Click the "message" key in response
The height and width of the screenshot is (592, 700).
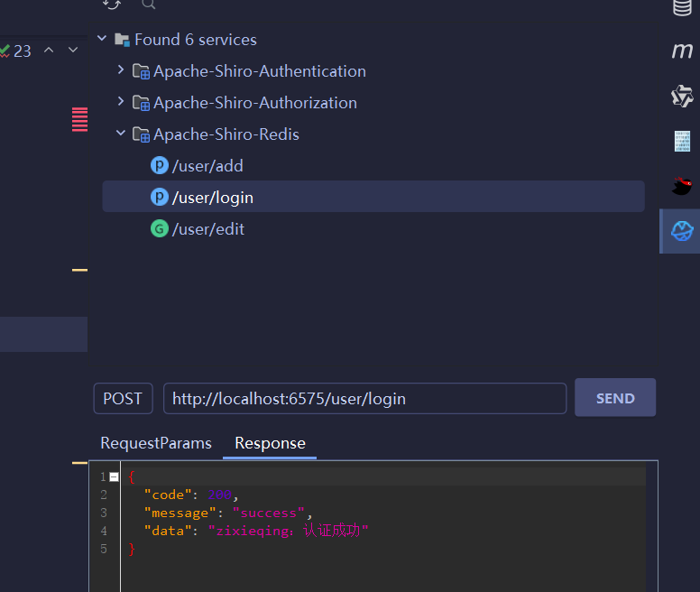(180, 513)
